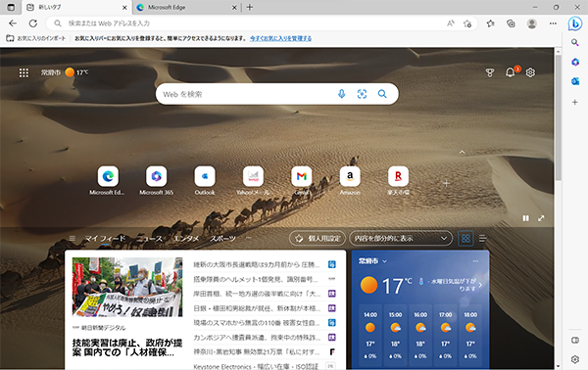Screen dimensions: 588x370
Task: Expand the background to full view
Action: click(541, 218)
